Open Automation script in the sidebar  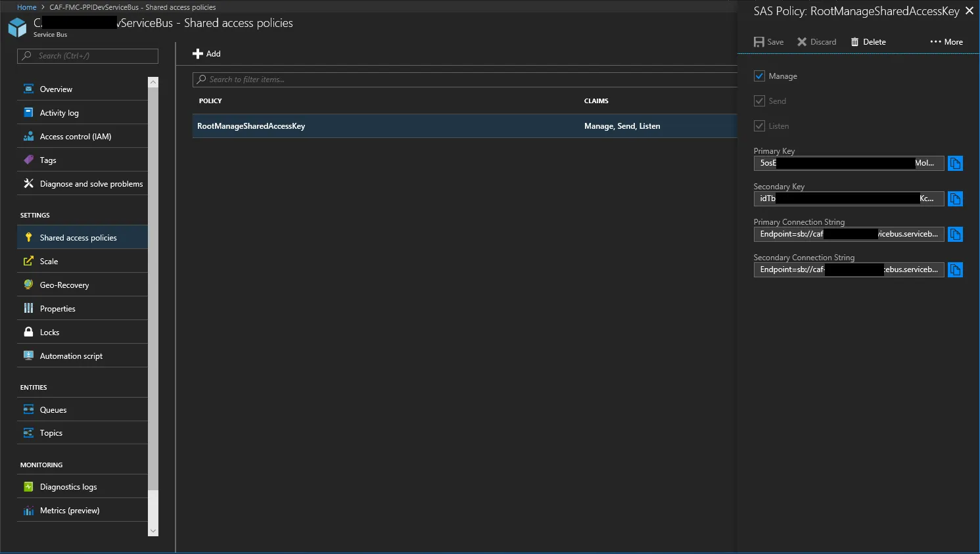tap(82, 356)
